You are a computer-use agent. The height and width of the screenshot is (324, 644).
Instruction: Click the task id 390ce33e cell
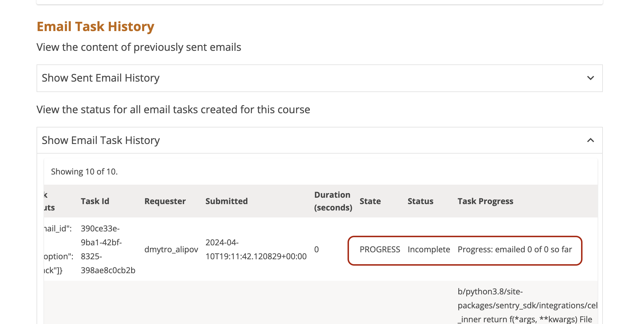point(108,249)
